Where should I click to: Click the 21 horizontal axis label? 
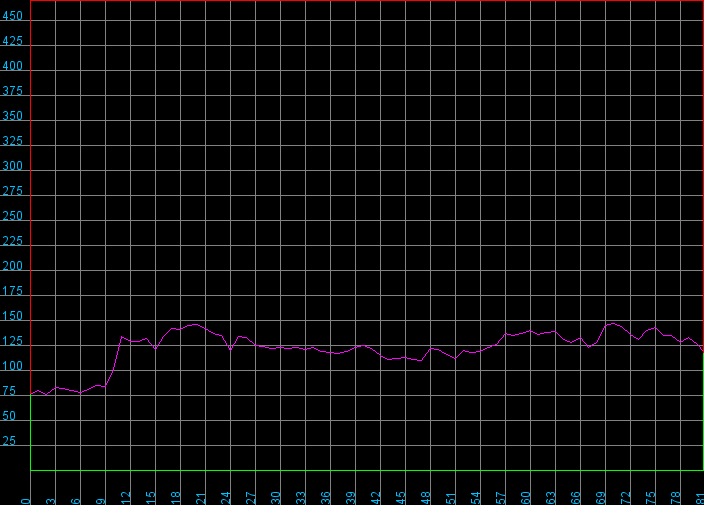pos(201,498)
